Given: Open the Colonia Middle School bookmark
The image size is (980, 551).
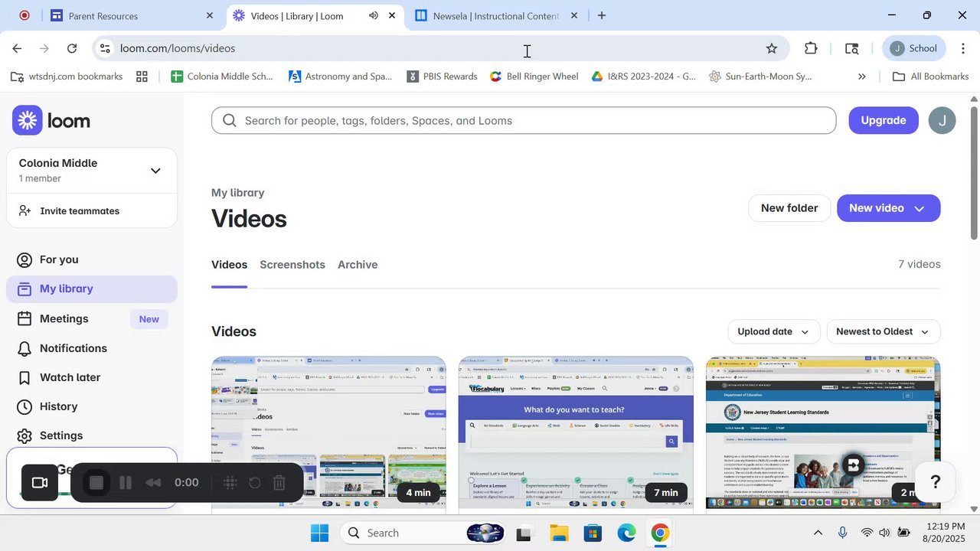Looking at the screenshot, I should click(x=221, y=77).
